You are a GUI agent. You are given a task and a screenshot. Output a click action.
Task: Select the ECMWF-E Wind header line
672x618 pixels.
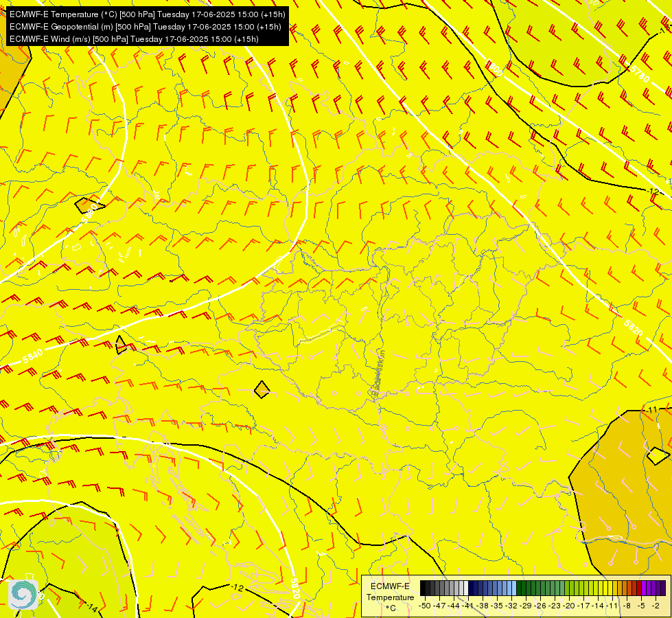point(134,39)
